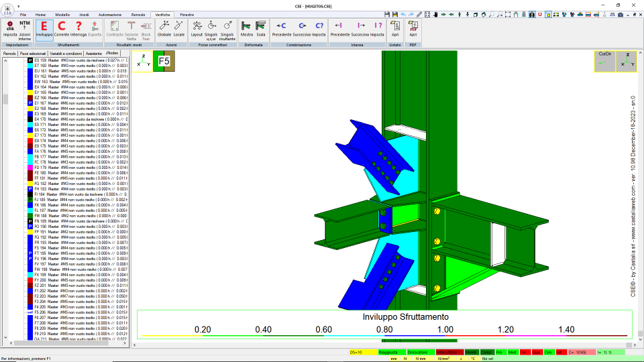The height and width of the screenshot is (362, 644).
Task: Click the Mostra deformed shape icon
Action: [246, 29]
